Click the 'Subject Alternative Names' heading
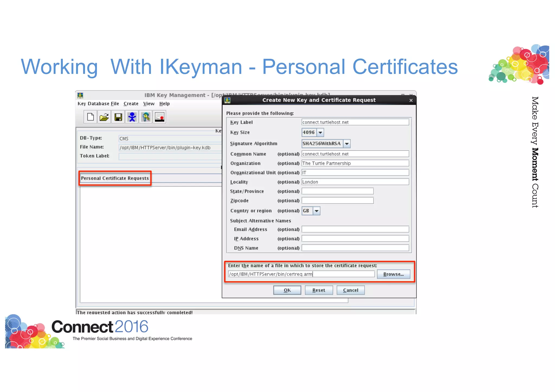555x392 pixels. 260,221
